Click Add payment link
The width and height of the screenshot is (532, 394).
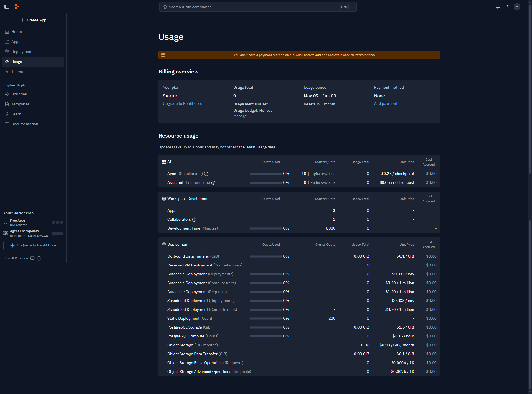[x=385, y=103]
